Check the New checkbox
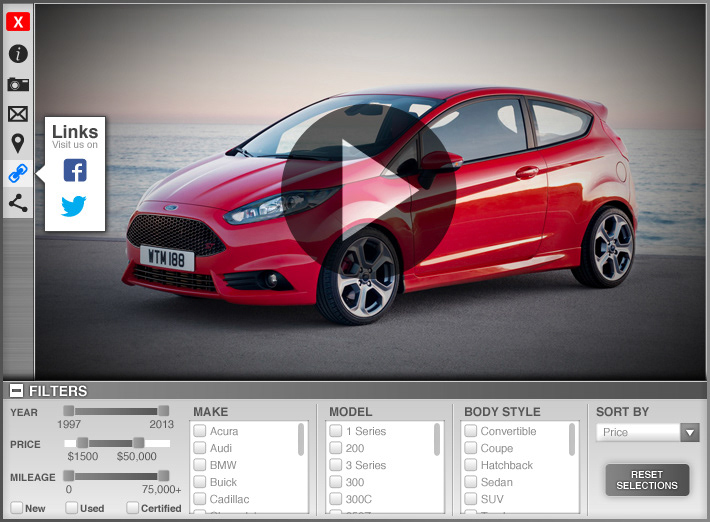This screenshot has height=522, width=710. click(x=17, y=508)
